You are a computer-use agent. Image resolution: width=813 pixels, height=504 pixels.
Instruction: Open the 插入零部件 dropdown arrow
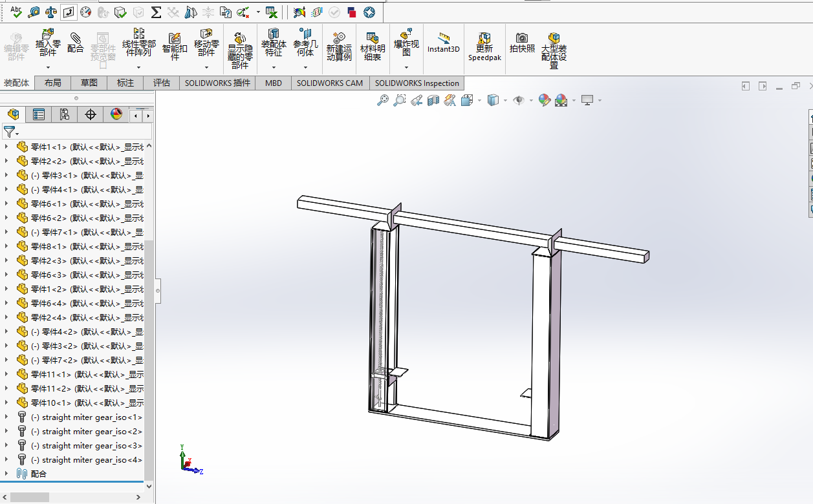click(x=48, y=67)
